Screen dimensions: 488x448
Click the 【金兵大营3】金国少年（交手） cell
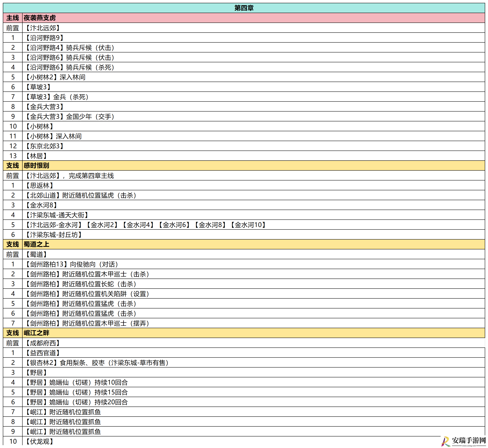(254, 117)
